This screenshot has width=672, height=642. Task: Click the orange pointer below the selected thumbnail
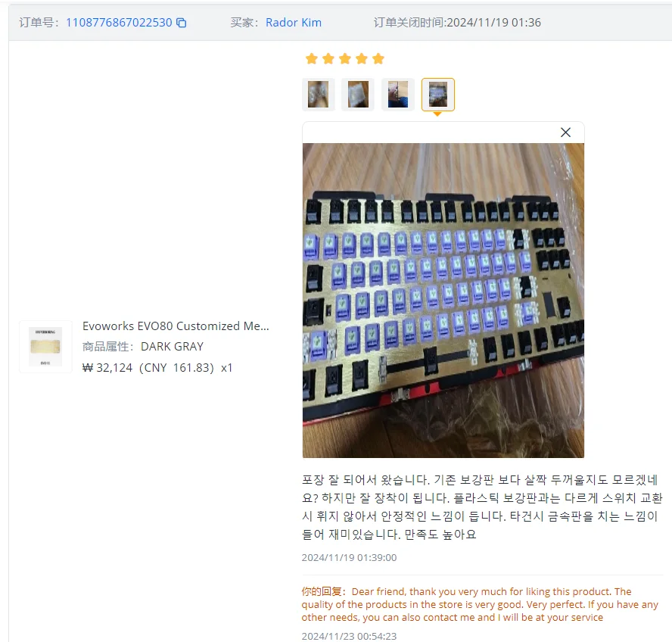[x=437, y=114]
